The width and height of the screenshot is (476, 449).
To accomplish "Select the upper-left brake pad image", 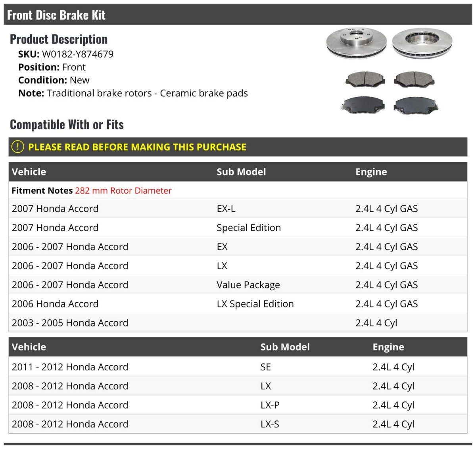I will pos(365,79).
